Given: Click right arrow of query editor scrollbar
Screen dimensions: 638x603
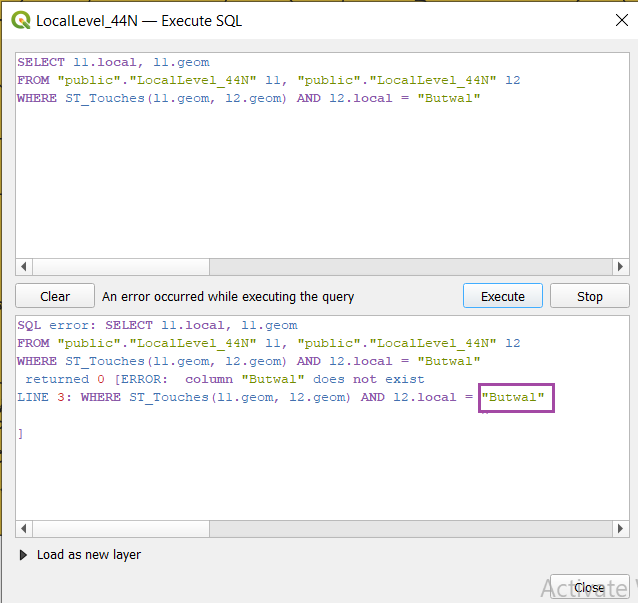Looking at the screenshot, I should [621, 267].
